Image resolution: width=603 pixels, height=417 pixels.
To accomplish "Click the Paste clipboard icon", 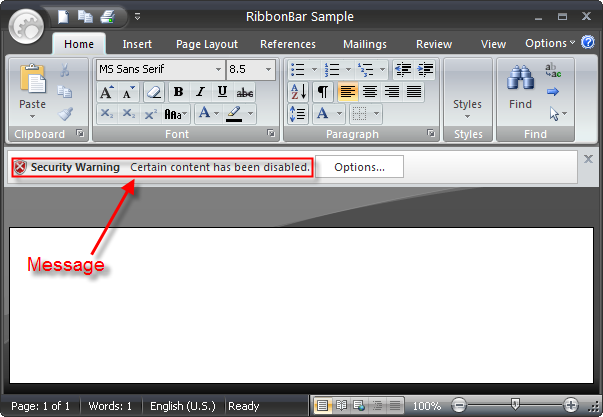I will pyautogui.click(x=33, y=79).
